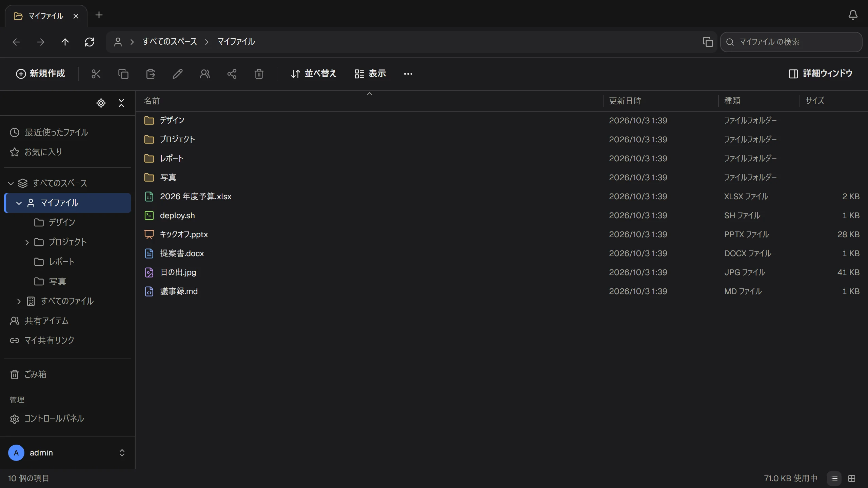Viewport: 868px width, 488px height.
Task: Click the rename pencil icon
Action: (x=178, y=74)
